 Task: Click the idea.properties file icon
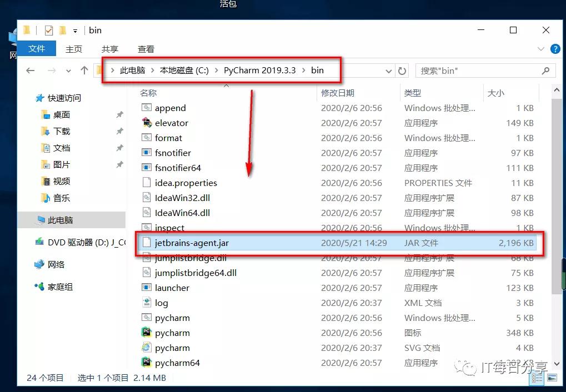(x=146, y=183)
